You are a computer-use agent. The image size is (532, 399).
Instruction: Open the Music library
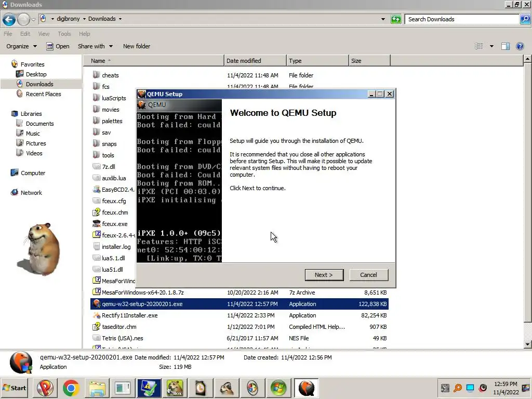pos(33,134)
